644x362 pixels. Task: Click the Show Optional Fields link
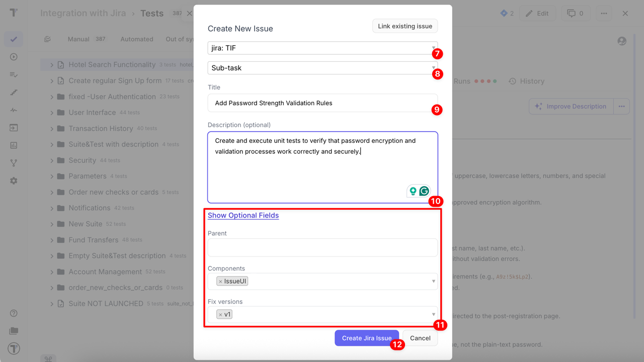(243, 215)
